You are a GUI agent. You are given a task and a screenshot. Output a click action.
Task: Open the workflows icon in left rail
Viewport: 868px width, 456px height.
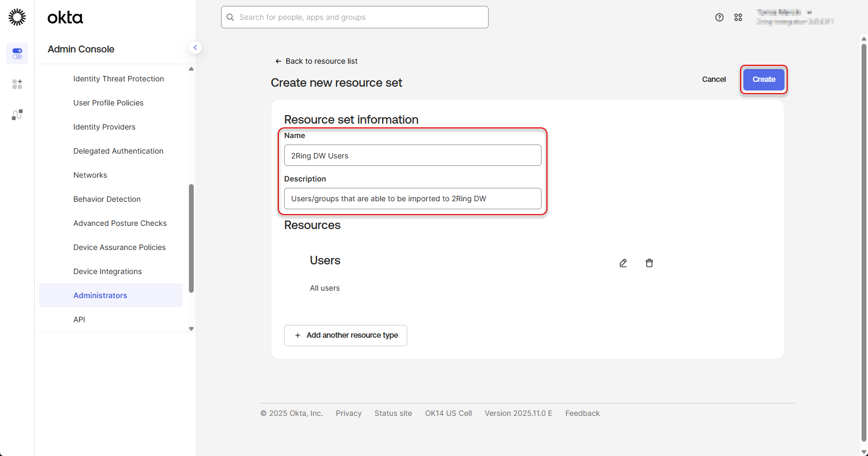tap(17, 115)
